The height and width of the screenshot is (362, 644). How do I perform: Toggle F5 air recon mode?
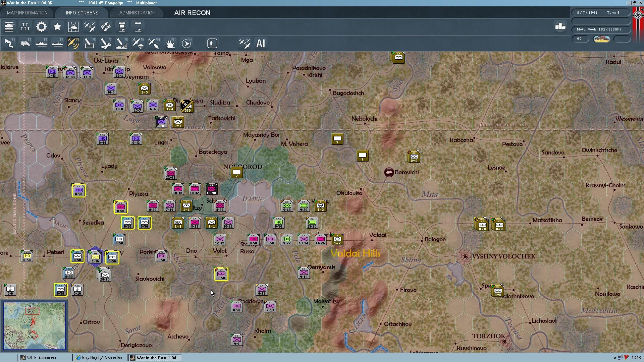[x=73, y=44]
